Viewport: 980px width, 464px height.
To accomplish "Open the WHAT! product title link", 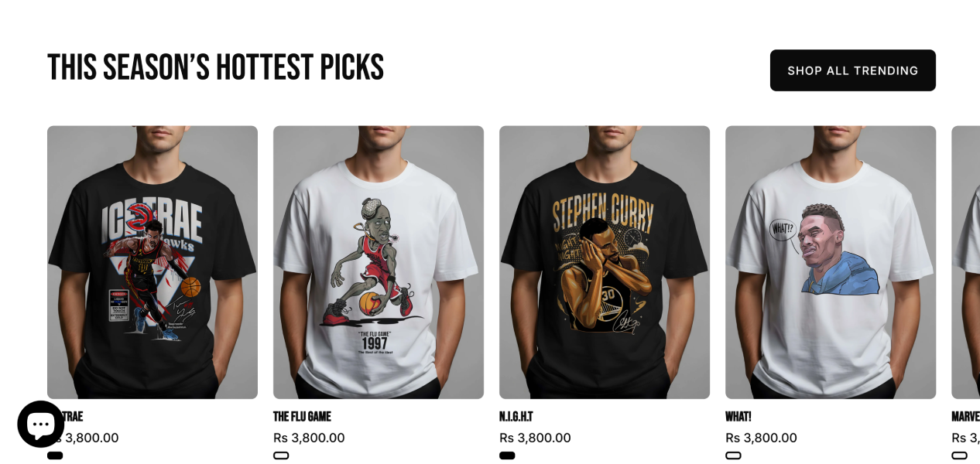I will tap(738, 416).
